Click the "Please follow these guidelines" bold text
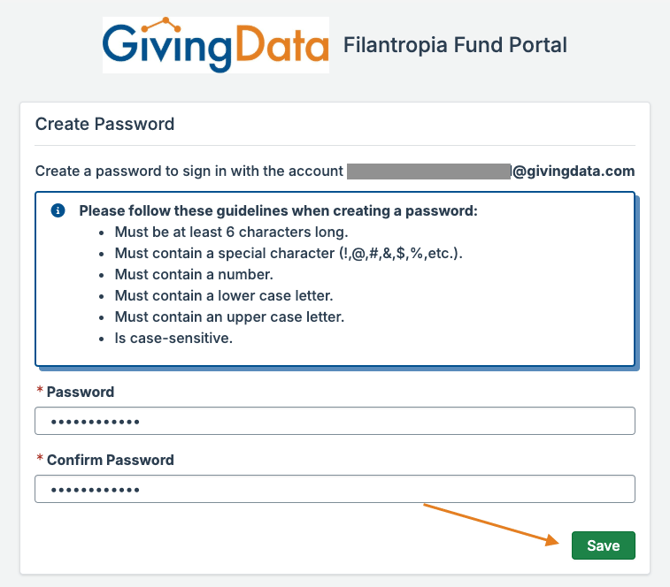 [x=278, y=211]
